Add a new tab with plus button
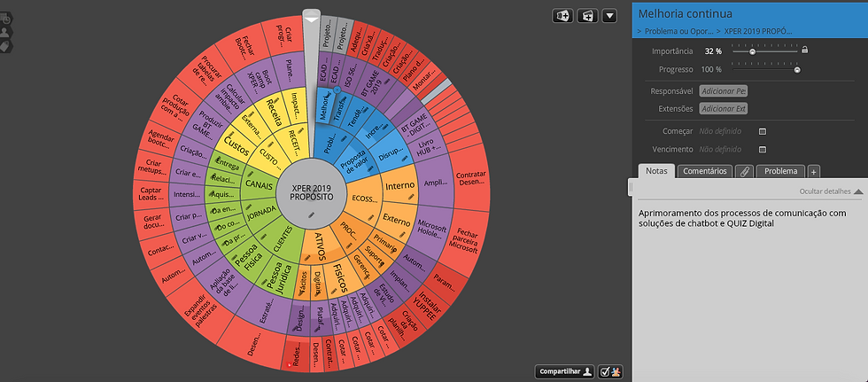This screenshot has height=382, width=868. coord(813,172)
